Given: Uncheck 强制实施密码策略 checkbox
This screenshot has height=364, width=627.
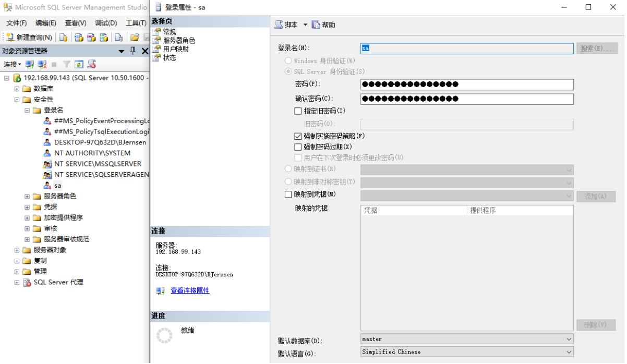Looking at the screenshot, I should (298, 136).
